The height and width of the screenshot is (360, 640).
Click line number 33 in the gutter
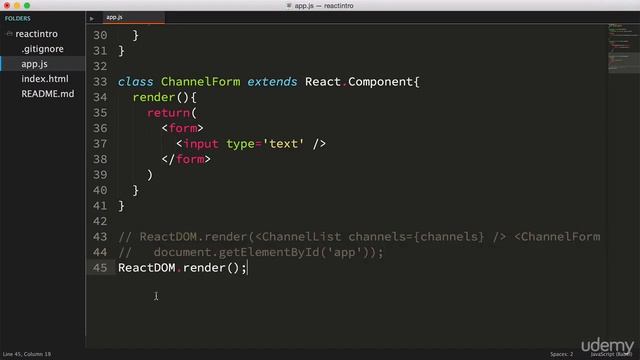pos(100,82)
